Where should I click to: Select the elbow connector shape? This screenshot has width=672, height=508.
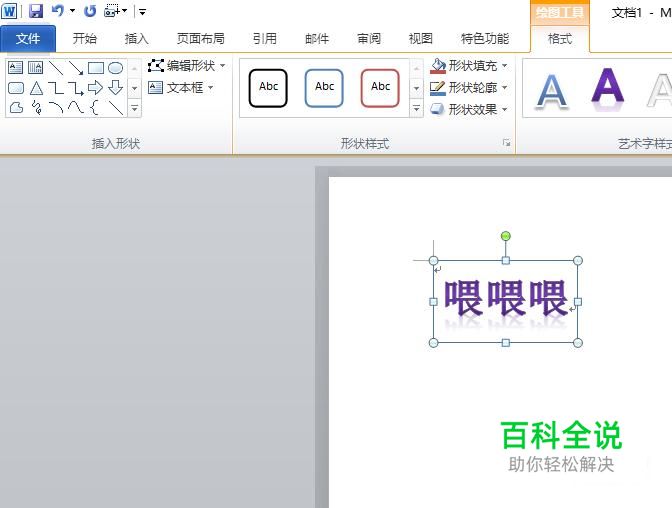tap(56, 88)
